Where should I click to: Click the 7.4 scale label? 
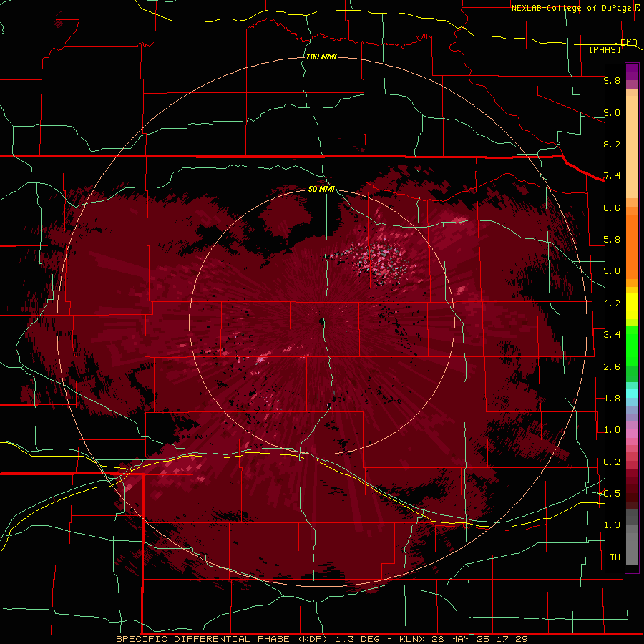pyautogui.click(x=612, y=176)
